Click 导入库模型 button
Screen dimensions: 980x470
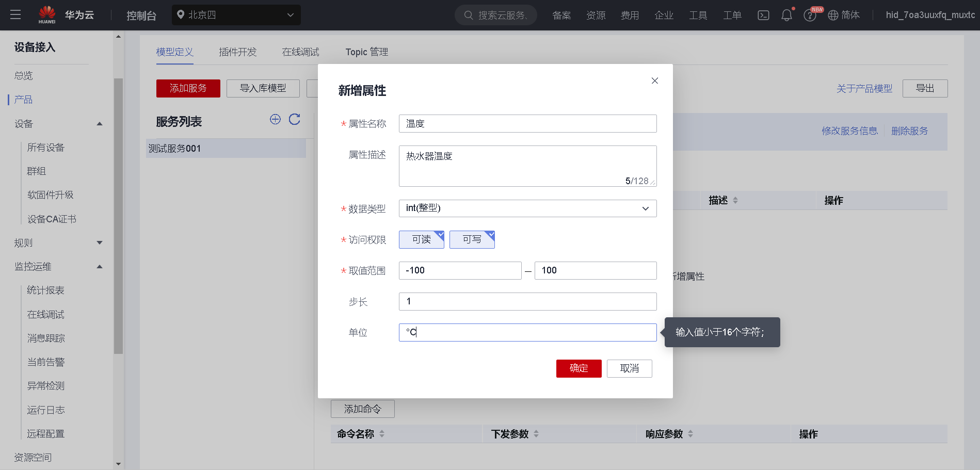coord(263,88)
